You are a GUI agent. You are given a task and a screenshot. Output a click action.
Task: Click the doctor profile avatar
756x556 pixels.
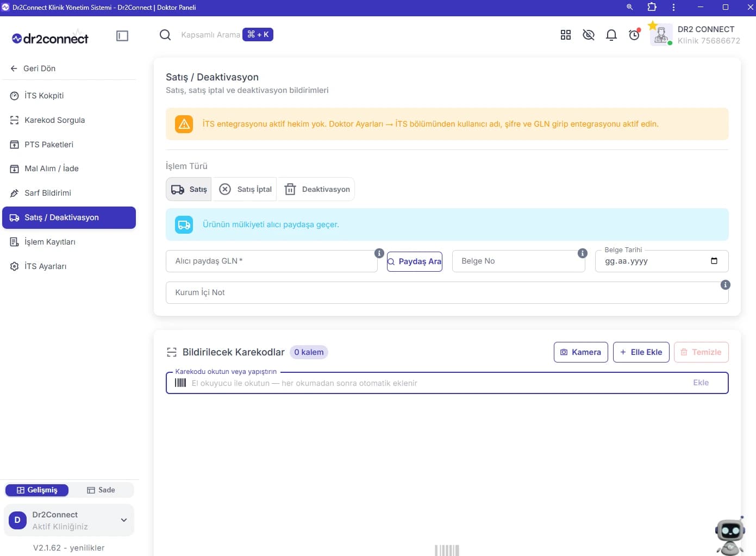pyautogui.click(x=661, y=35)
